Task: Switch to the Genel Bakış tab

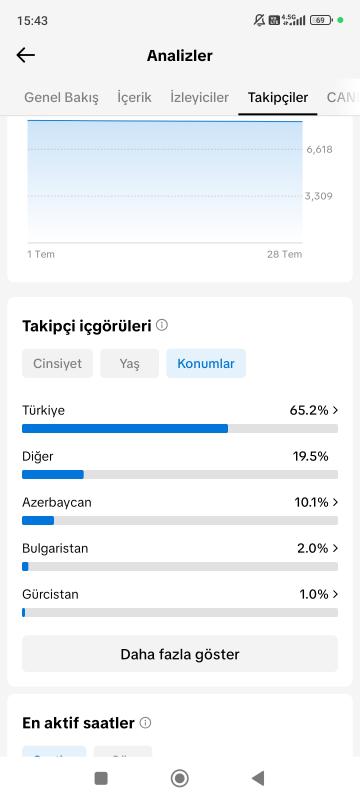Action: coord(62,97)
